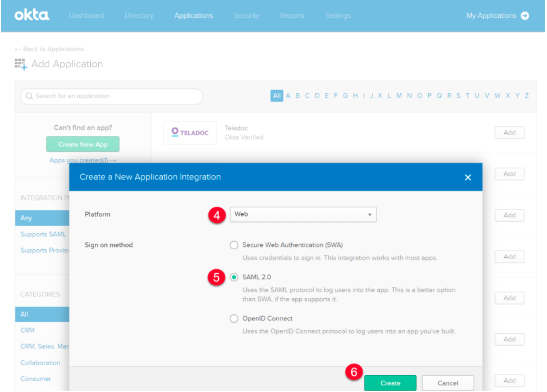Open the Supports SAML filter link
Image resolution: width=547 pixels, height=392 pixels.
(43, 234)
